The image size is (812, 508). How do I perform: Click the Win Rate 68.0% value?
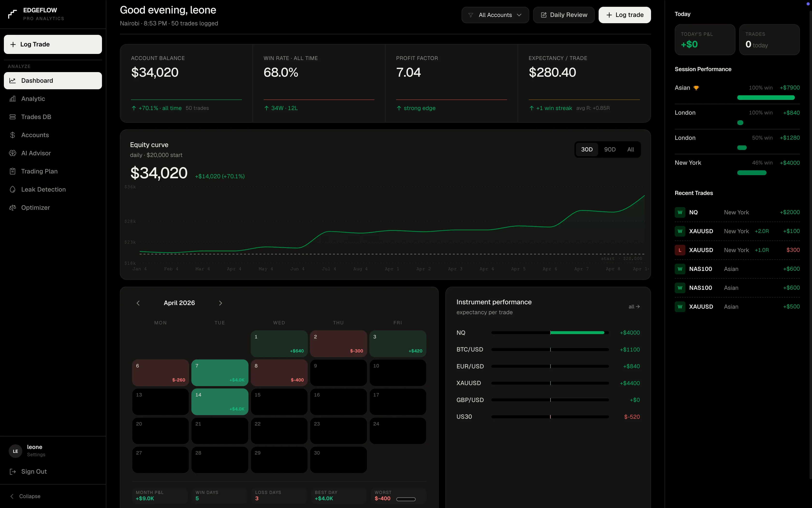tap(281, 73)
